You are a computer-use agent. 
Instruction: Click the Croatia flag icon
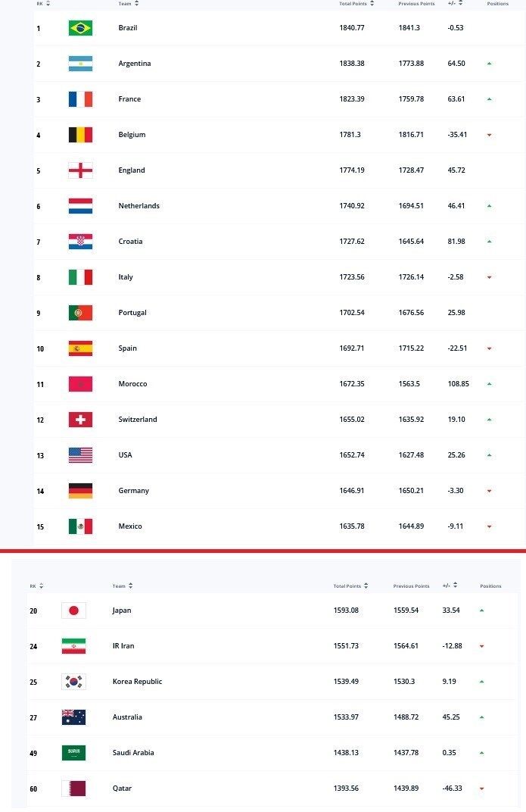[80, 242]
